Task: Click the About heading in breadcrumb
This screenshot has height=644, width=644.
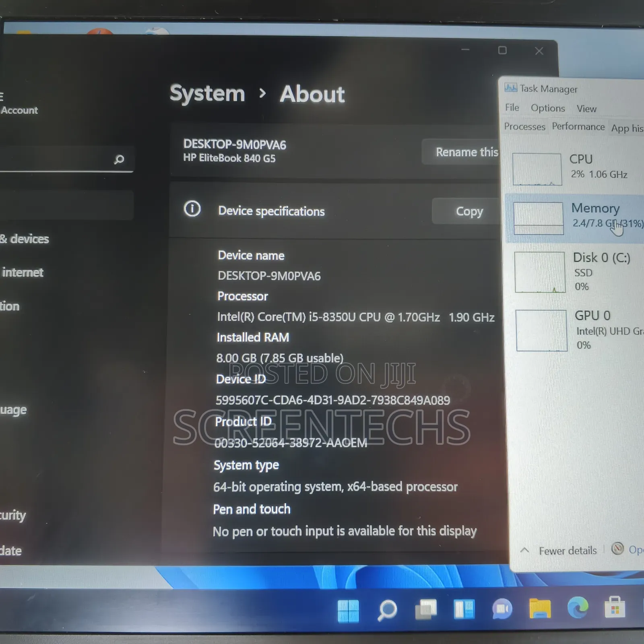Action: (x=312, y=94)
